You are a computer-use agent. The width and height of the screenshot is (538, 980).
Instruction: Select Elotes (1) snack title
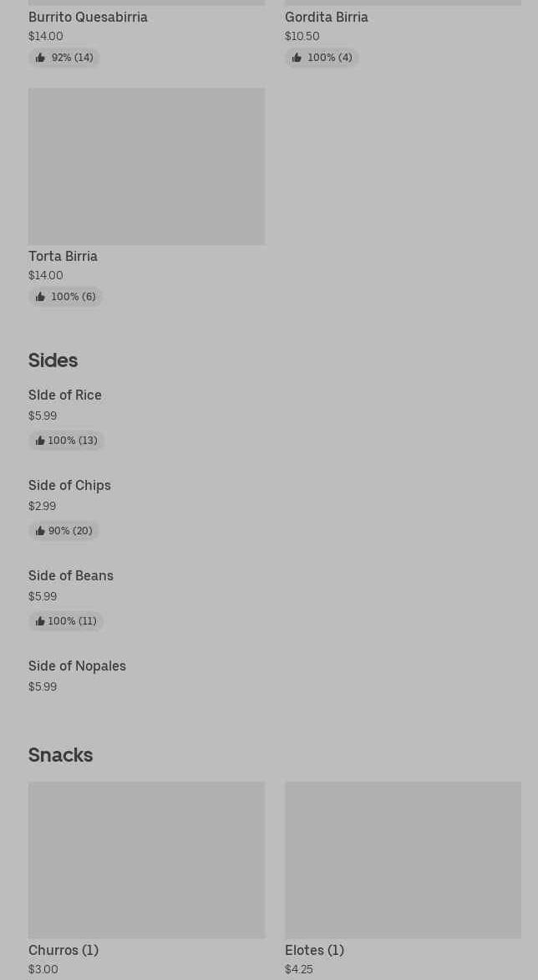(314, 950)
